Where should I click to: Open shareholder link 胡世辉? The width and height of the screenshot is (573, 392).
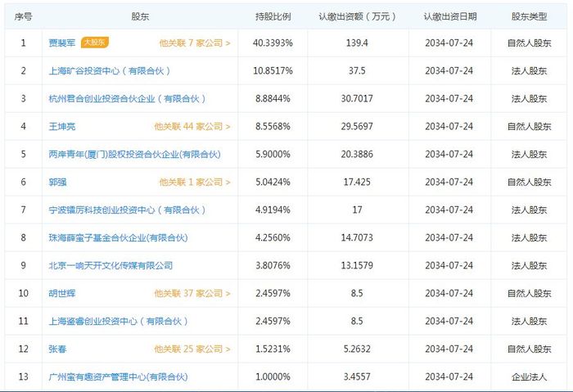click(x=61, y=293)
